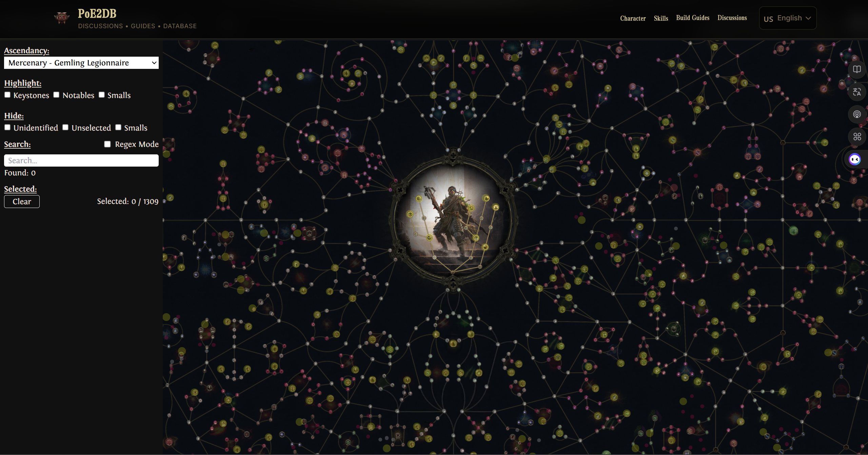Click inside the passive tree Search field
This screenshot has width=868, height=455.
pos(81,160)
